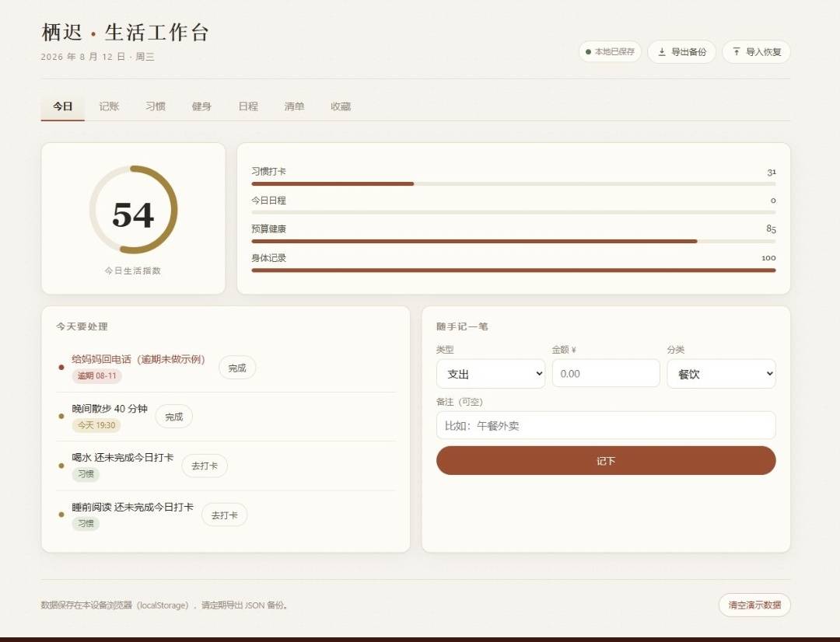The height and width of the screenshot is (642, 840).
Task: Focus the 备注 note input field
Action: pos(606,426)
